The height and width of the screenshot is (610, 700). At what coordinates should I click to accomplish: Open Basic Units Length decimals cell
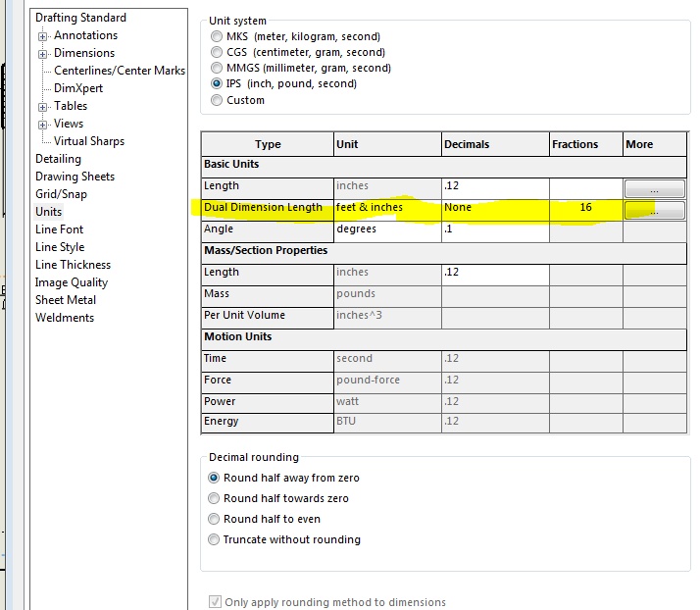[x=495, y=189]
